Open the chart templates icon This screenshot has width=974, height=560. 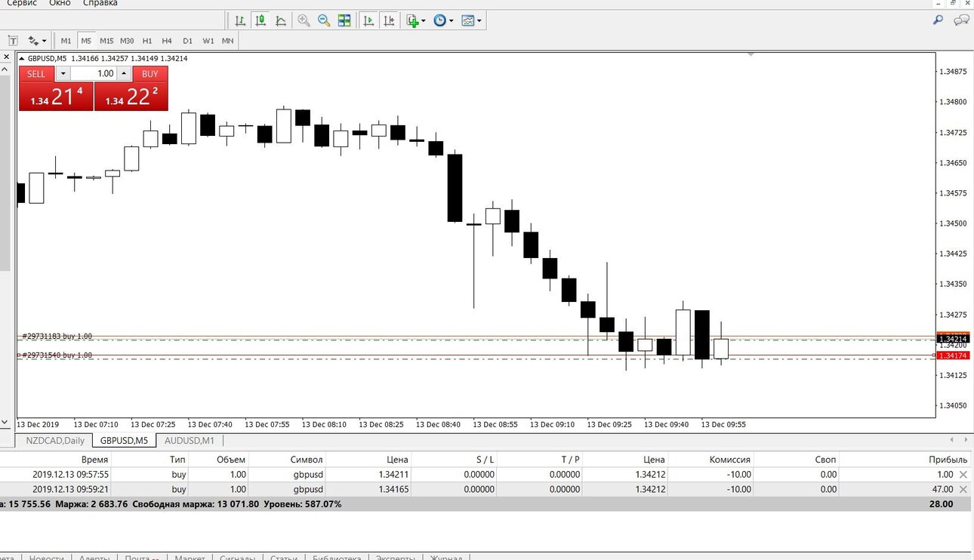point(468,21)
